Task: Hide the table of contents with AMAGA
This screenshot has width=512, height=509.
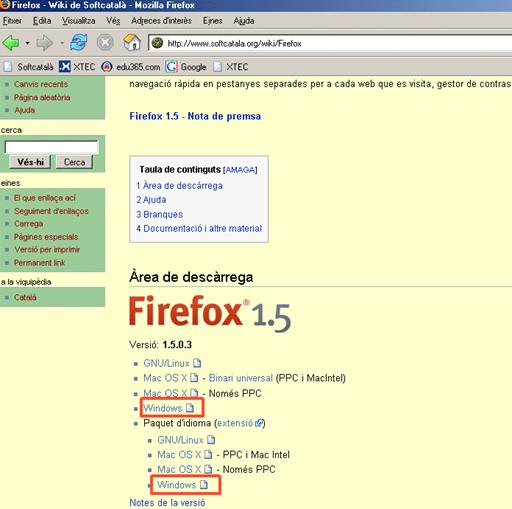Action: click(x=240, y=170)
